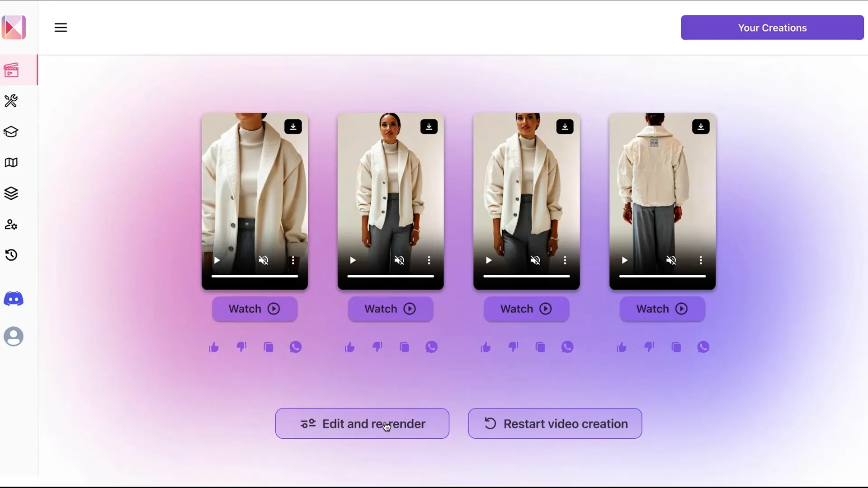Viewport: 868px width, 488px height.
Task: Download the third video creation
Action: click(x=565, y=127)
